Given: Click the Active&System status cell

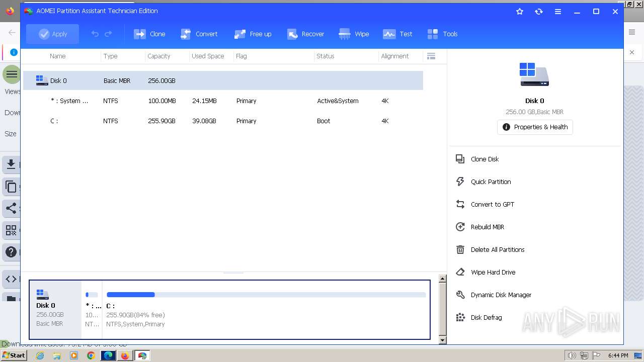Looking at the screenshot, I should 338,101.
